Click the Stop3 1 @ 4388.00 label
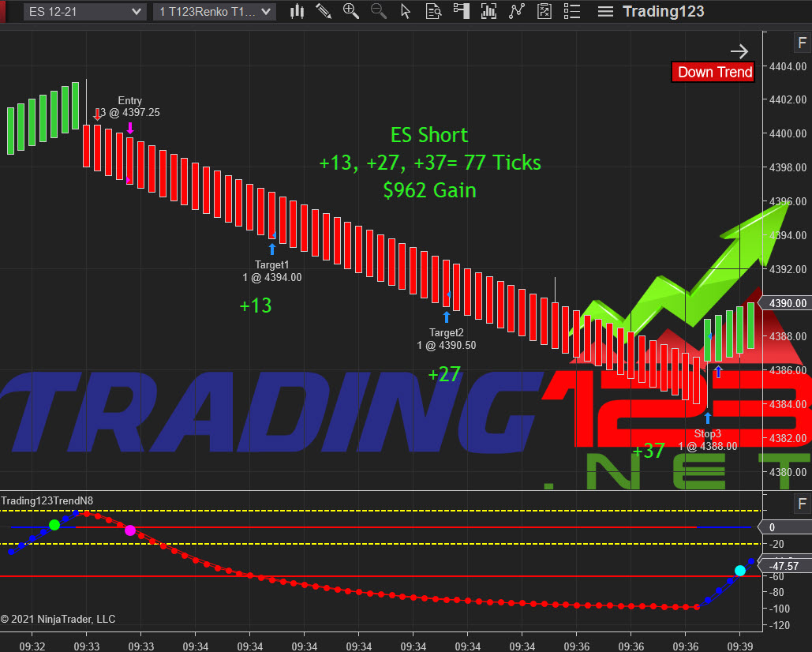Viewport: 812px width, 652px height. (708, 440)
